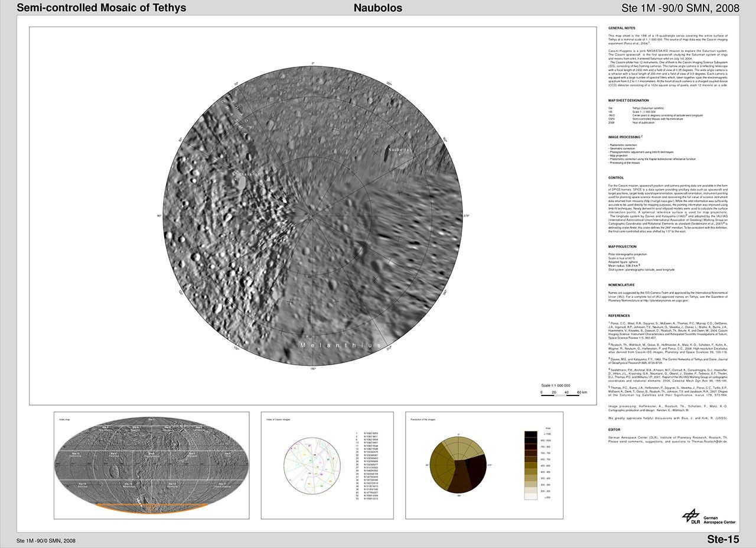Click the GENERAL NOTES heading
The width and height of the screenshot is (756, 548).
coord(621,28)
